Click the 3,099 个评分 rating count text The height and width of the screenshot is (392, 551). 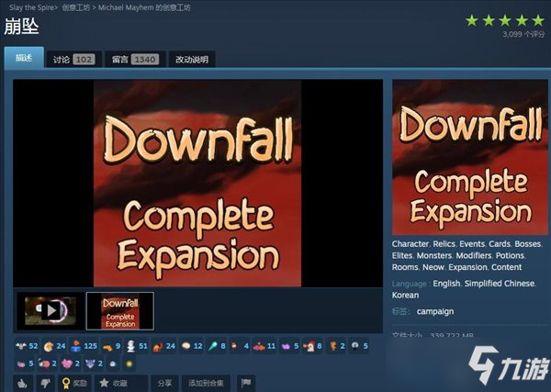coord(523,34)
